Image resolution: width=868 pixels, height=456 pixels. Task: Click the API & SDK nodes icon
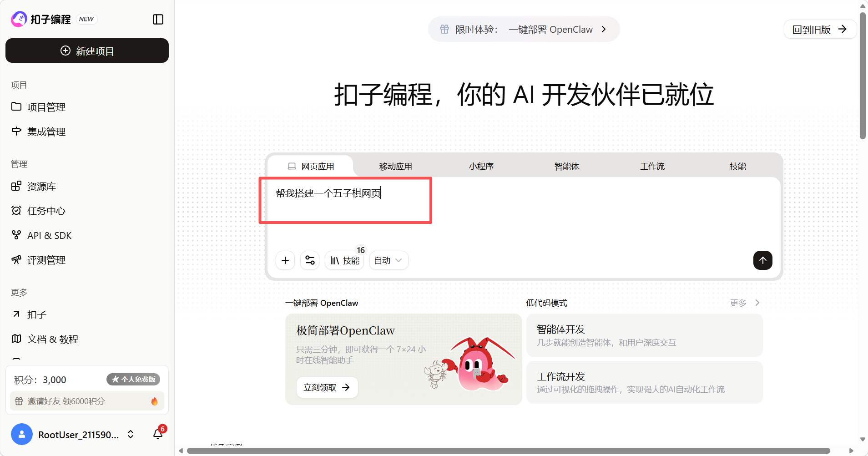point(16,235)
